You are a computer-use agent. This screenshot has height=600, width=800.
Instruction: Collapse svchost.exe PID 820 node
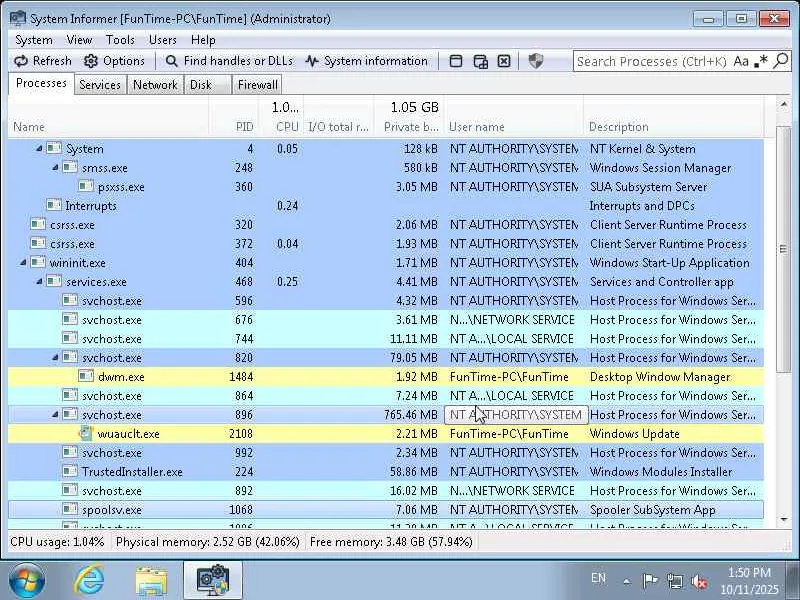[x=55, y=357]
